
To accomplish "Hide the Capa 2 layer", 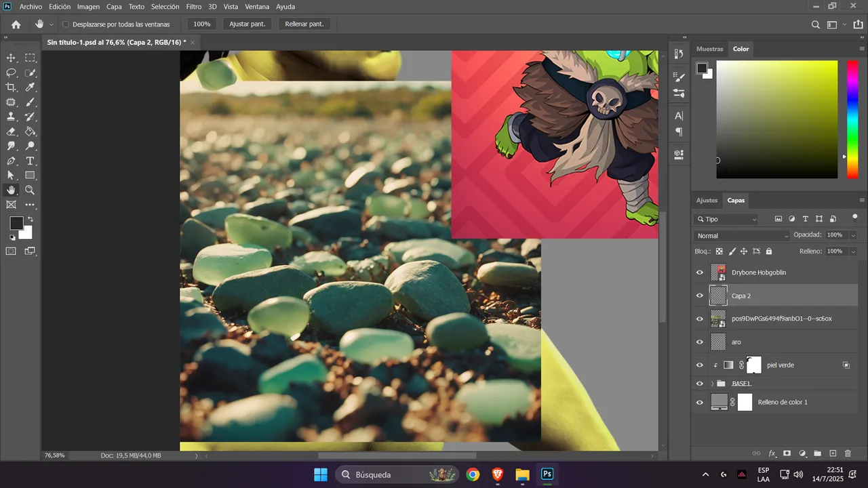I will [700, 296].
